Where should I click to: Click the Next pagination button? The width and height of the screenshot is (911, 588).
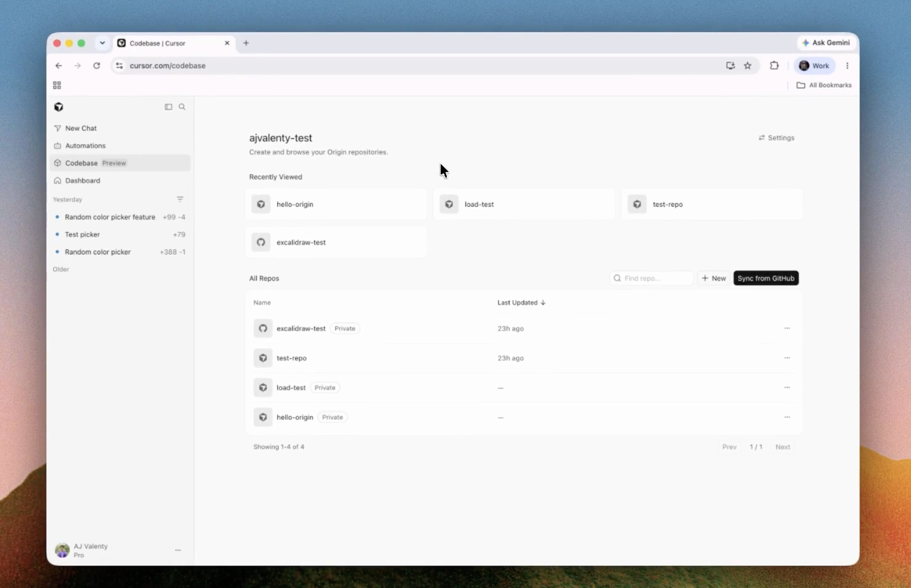tap(783, 447)
